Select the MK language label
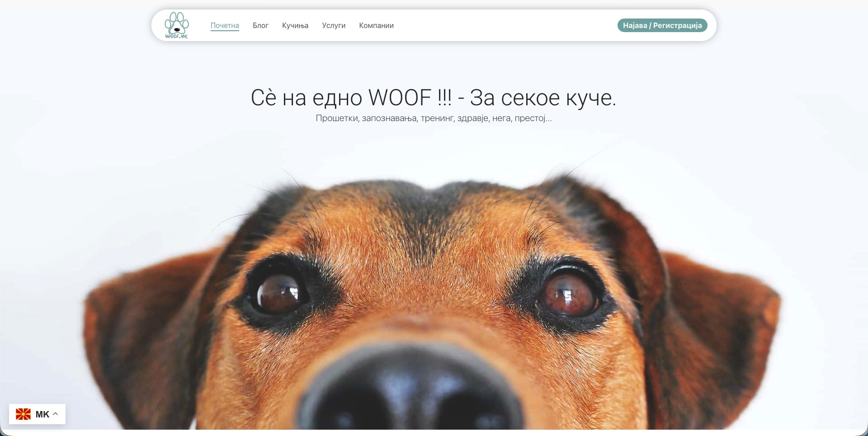 [x=42, y=414]
